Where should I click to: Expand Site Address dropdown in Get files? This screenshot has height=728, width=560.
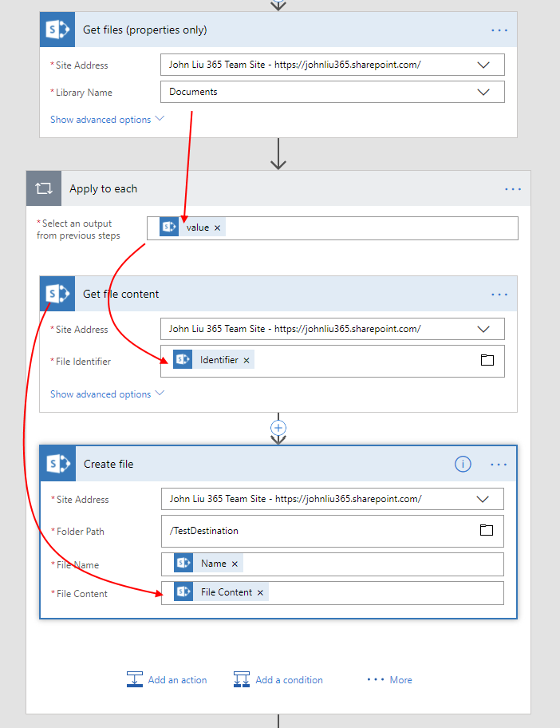483,65
